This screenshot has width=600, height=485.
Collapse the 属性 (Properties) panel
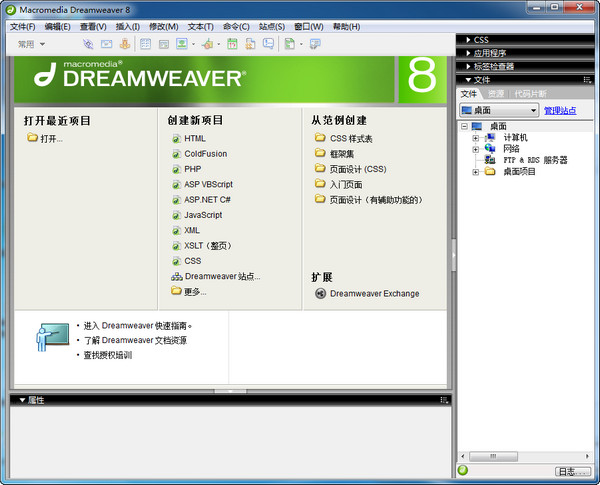20,400
